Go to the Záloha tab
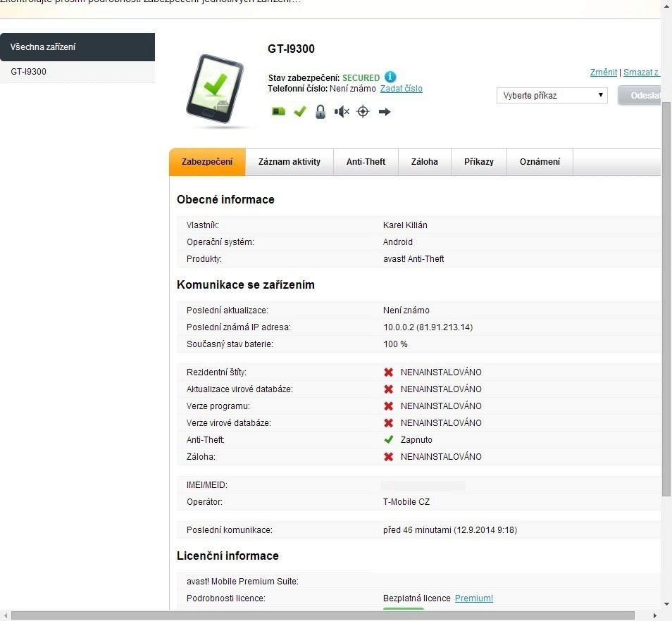Image resolution: width=672 pixels, height=621 pixels. click(x=425, y=162)
